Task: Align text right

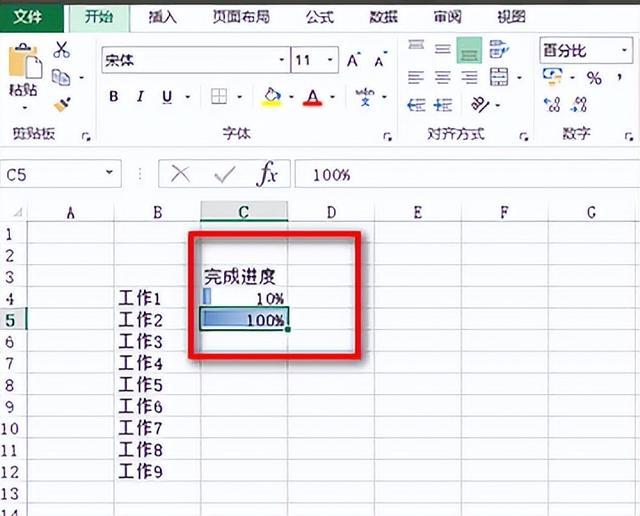Action: tap(469, 77)
